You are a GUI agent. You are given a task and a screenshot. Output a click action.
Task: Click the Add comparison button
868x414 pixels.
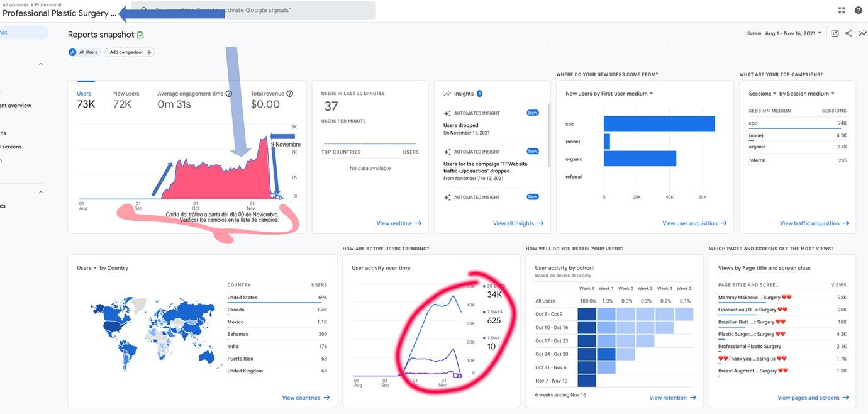130,52
